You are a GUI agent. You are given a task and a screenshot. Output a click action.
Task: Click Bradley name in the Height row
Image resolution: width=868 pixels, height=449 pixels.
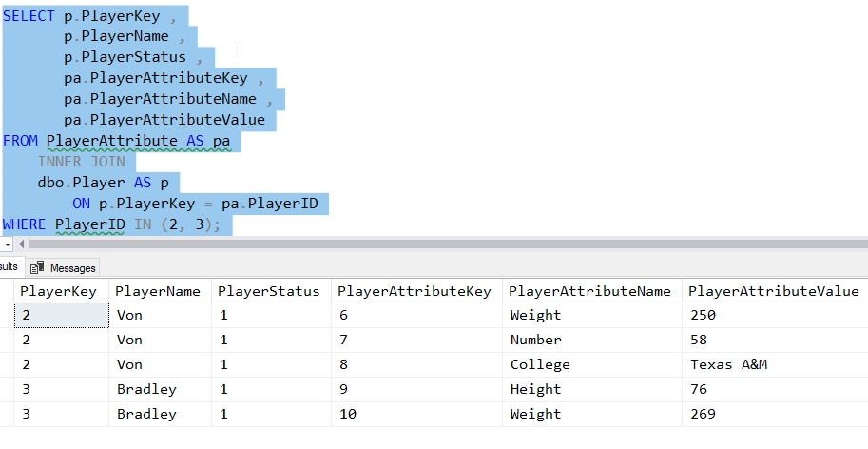(x=161, y=390)
